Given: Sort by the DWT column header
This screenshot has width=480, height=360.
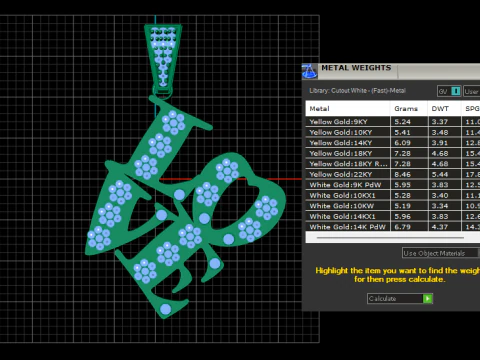Looking at the screenshot, I should 445,108.
